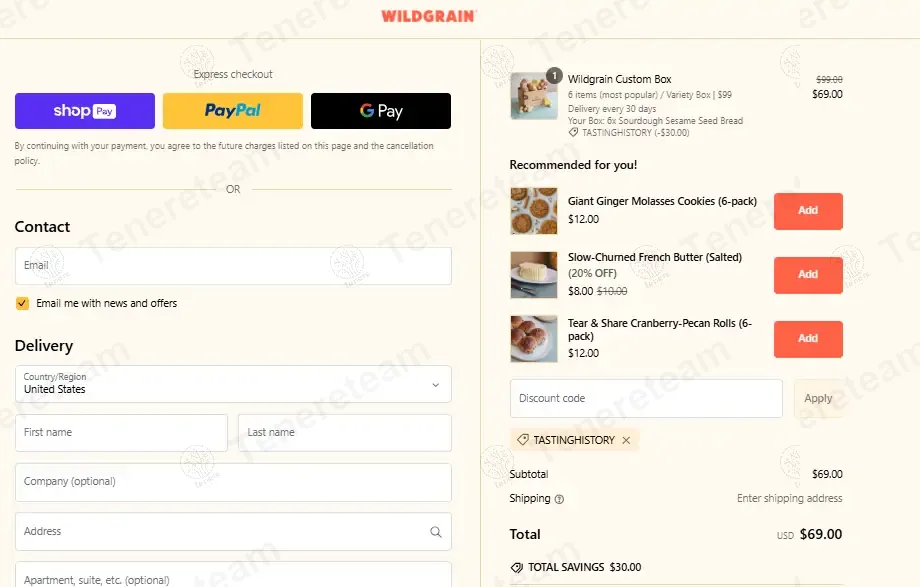Uncheck Email me with news and offers
Screen dimensions: 920x587
[x=22, y=303]
